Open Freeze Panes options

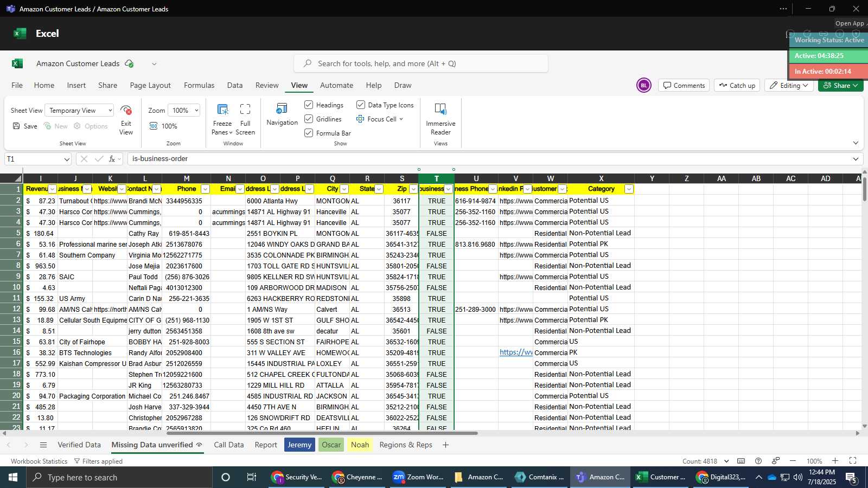[222, 119]
